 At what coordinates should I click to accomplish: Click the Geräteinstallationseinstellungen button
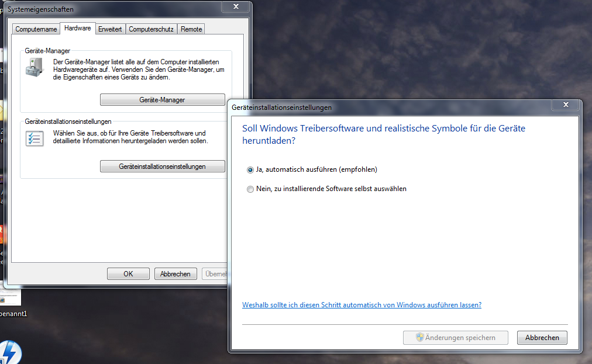pyautogui.click(x=163, y=167)
